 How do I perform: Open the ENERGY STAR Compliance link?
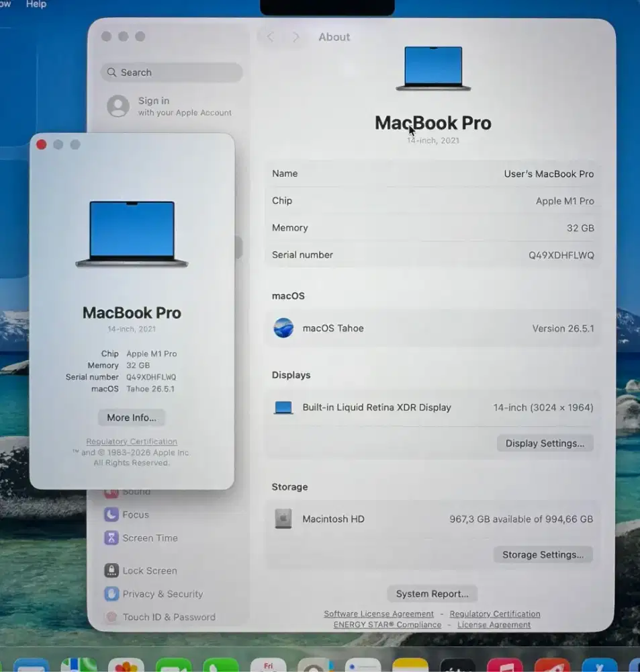(x=387, y=625)
